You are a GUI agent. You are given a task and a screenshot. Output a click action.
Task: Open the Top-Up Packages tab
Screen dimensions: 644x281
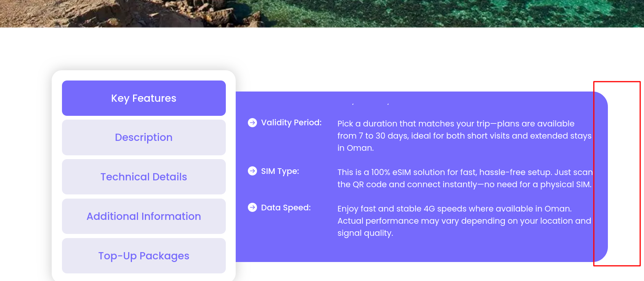point(144,256)
